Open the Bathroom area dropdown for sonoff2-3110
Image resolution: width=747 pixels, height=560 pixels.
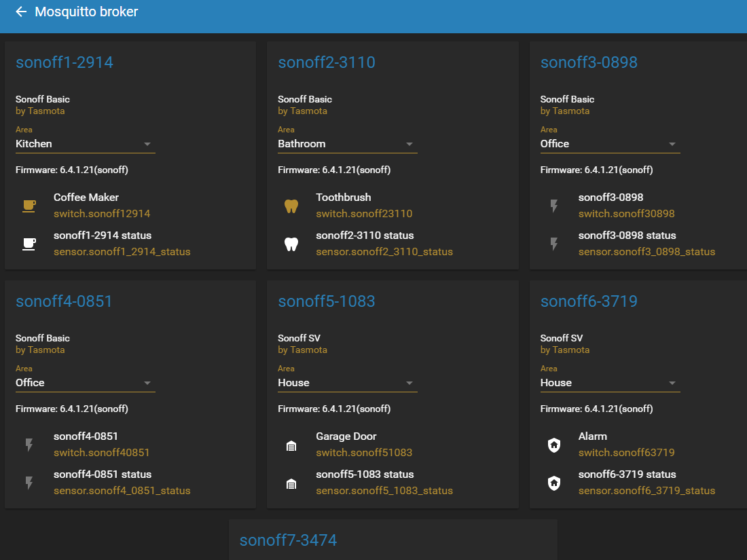[347, 144]
